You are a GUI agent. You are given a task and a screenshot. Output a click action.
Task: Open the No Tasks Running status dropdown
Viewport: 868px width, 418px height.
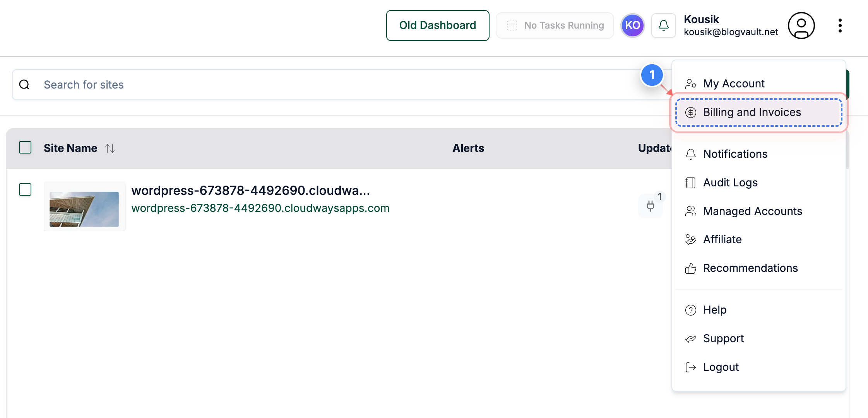[x=555, y=26]
